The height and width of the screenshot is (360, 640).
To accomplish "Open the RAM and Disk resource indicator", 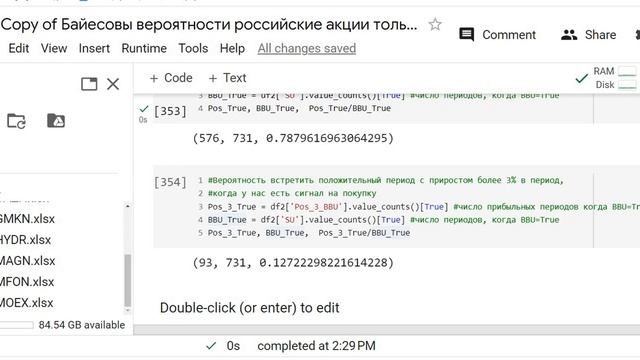I will (615, 78).
